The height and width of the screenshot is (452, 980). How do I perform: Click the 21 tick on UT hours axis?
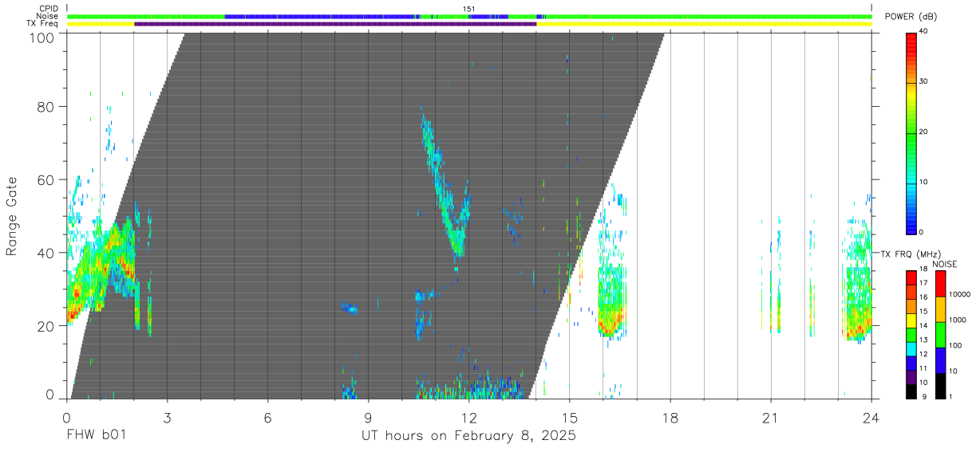click(x=771, y=417)
